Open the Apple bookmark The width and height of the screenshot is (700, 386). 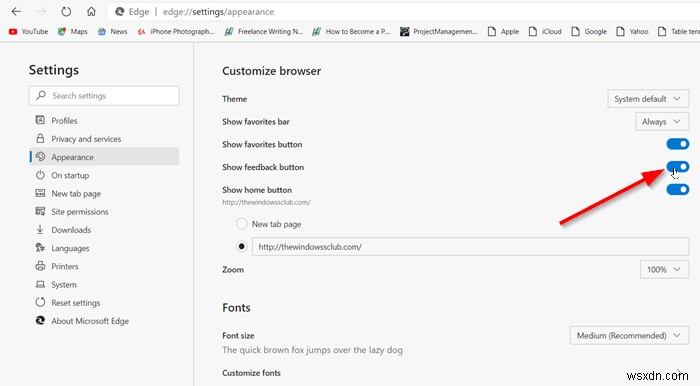tap(503, 31)
